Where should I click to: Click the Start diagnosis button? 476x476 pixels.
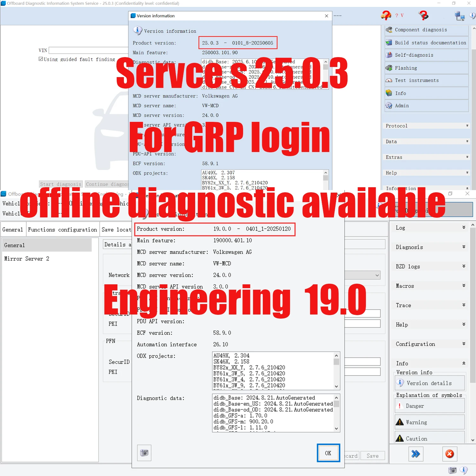tap(61, 184)
